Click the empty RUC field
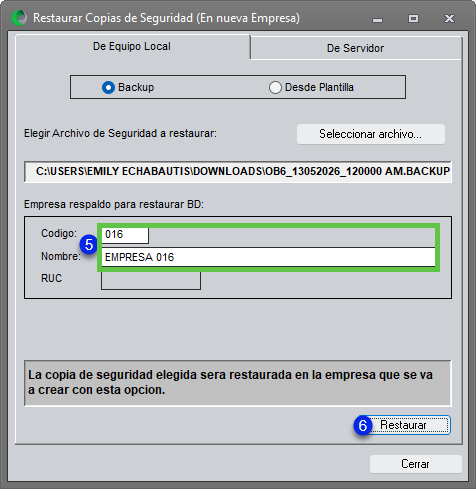The height and width of the screenshot is (489, 476). coord(151,281)
